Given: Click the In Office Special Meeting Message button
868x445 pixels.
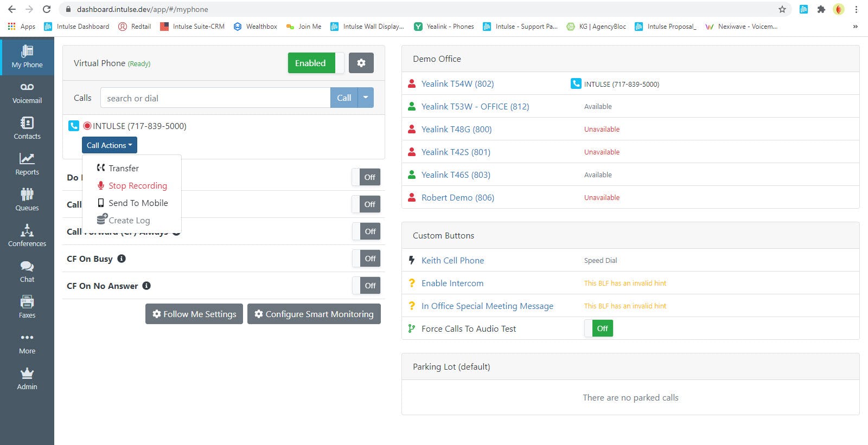Looking at the screenshot, I should pyautogui.click(x=488, y=306).
